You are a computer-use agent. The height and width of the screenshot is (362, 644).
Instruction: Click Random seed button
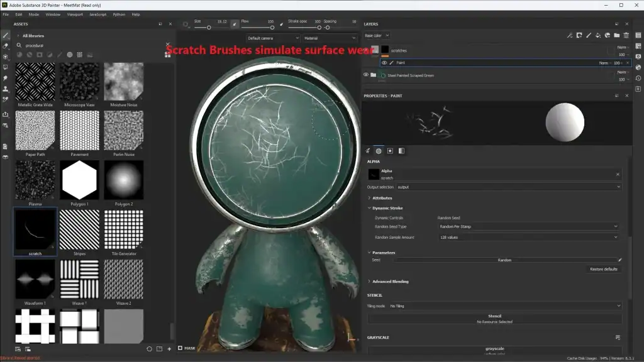coord(504,260)
